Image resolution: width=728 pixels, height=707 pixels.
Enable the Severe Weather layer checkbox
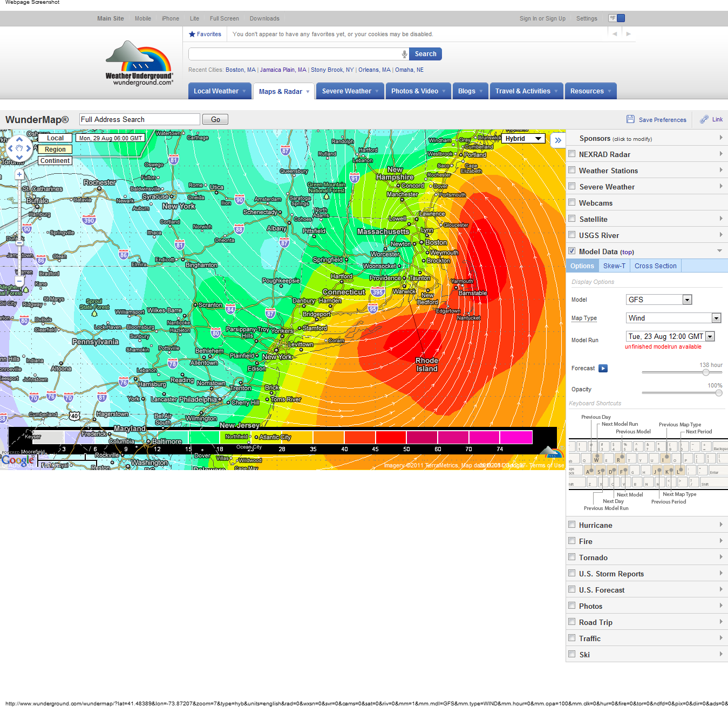coord(571,186)
